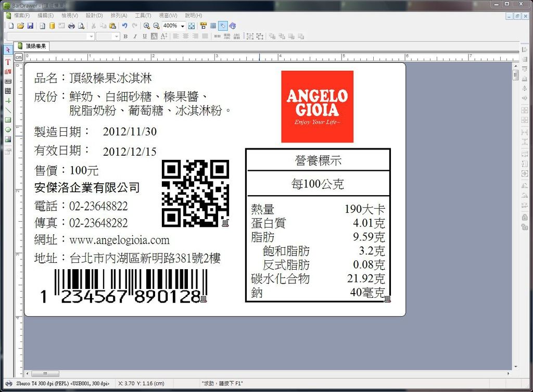533x392 pixels.
Task: Select the 營養標示 heading
Action: tap(318, 160)
